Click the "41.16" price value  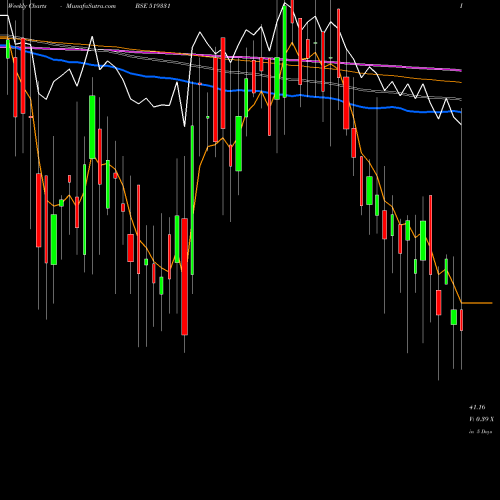[477, 407]
